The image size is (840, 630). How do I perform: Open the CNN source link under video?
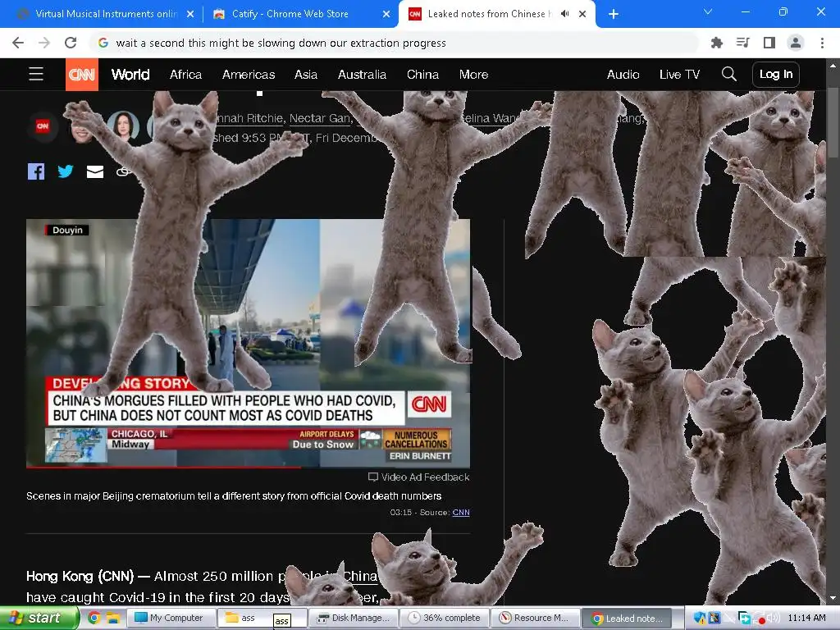(x=461, y=512)
